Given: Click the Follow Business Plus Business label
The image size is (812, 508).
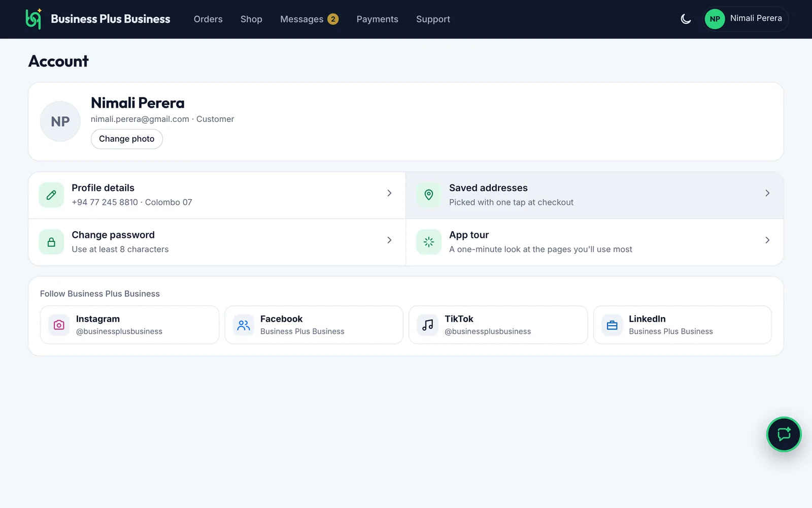Looking at the screenshot, I should 100,294.
